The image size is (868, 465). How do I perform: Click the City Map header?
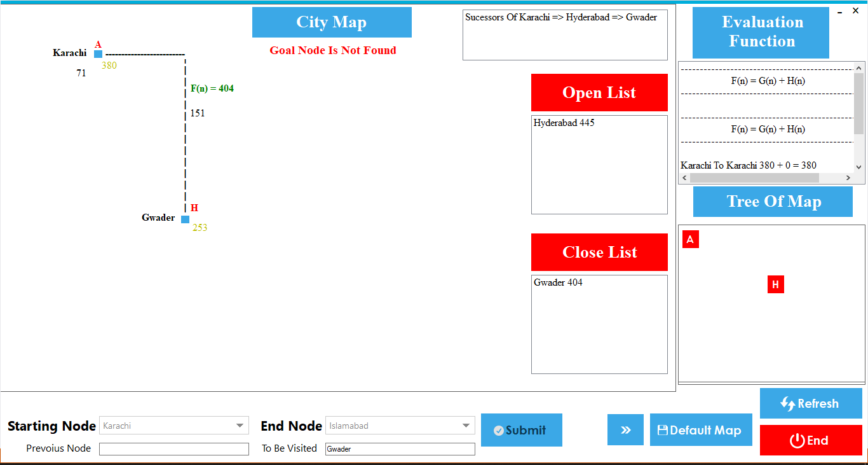[332, 22]
